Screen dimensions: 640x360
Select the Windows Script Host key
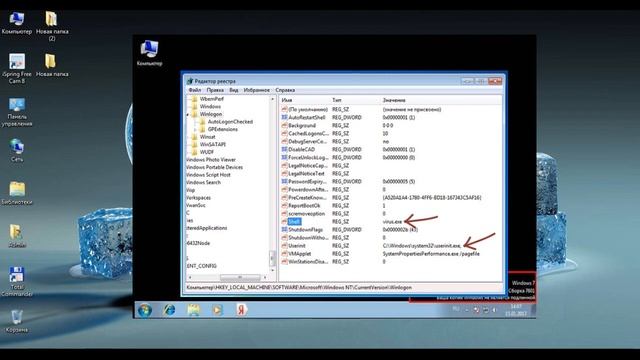(x=208, y=175)
